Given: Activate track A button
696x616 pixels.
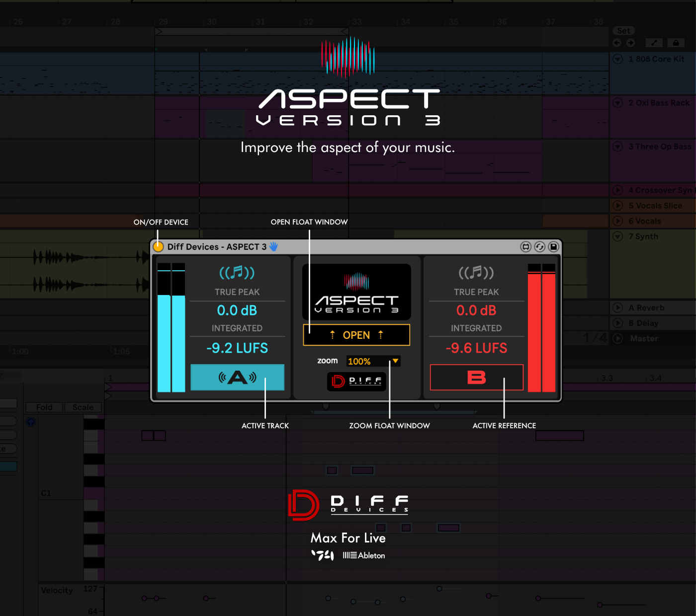Looking at the screenshot, I should 238,378.
